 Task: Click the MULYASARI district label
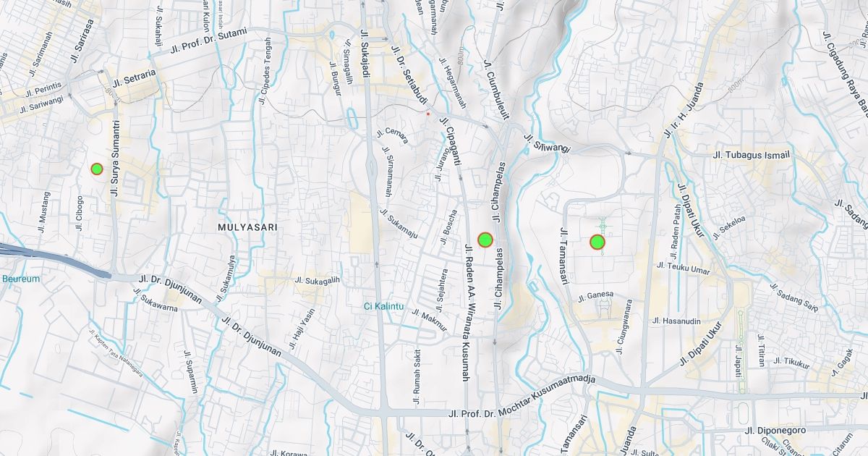247,227
